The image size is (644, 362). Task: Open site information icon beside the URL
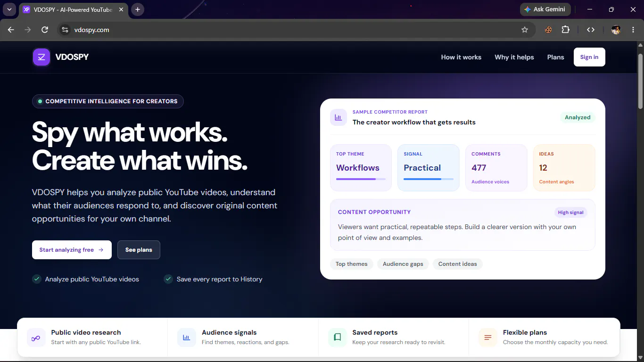point(65,30)
